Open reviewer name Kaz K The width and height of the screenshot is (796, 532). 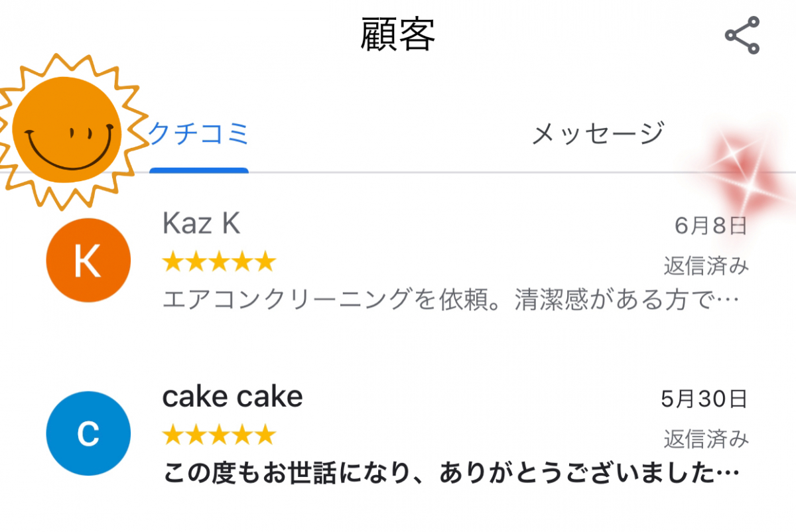coord(201,225)
